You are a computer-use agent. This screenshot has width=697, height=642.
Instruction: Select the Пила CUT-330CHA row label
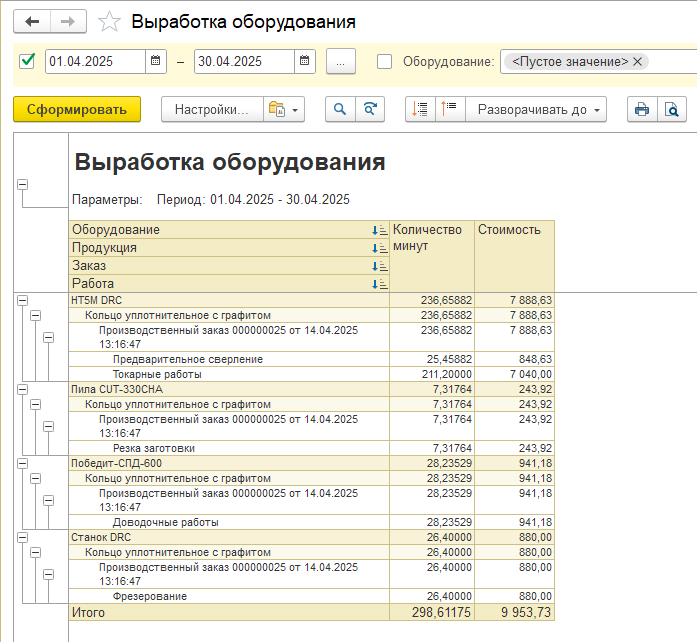[x=117, y=389]
